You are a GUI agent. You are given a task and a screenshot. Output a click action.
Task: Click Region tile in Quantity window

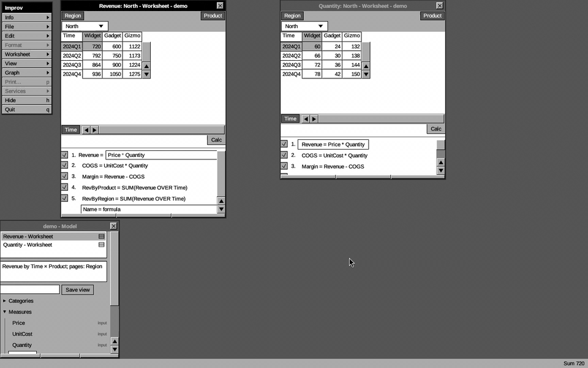click(292, 16)
